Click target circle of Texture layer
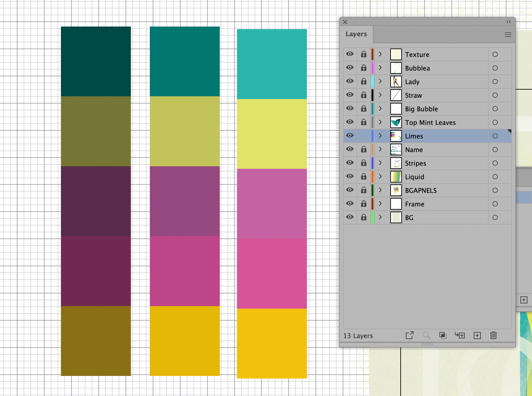Screen dimensions: 532x396 495,54
